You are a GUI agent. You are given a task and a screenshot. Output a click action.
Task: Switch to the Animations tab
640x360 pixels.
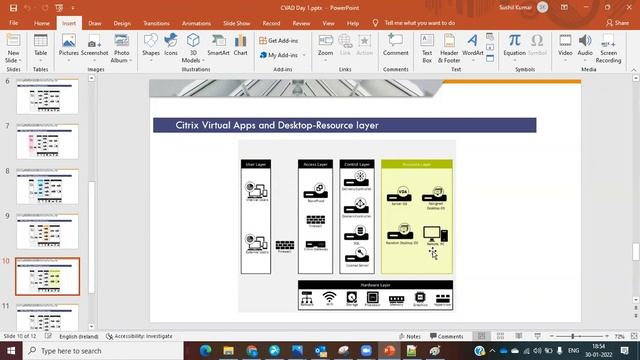(x=196, y=23)
